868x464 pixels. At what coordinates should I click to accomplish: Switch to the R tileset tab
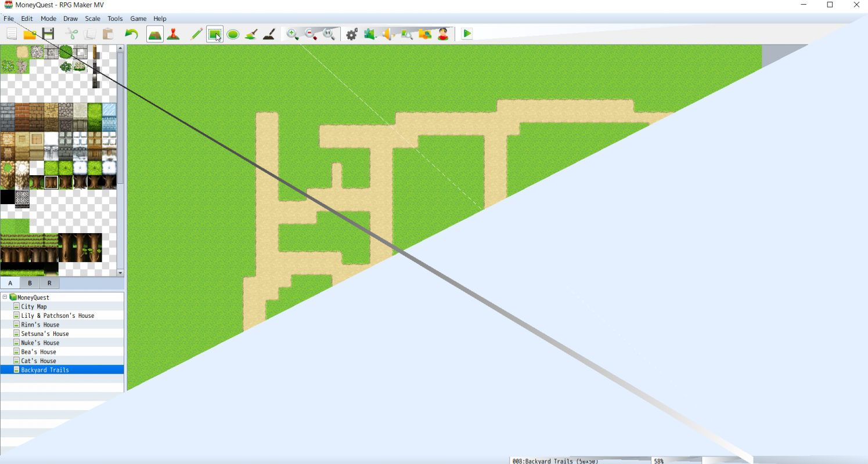point(49,282)
